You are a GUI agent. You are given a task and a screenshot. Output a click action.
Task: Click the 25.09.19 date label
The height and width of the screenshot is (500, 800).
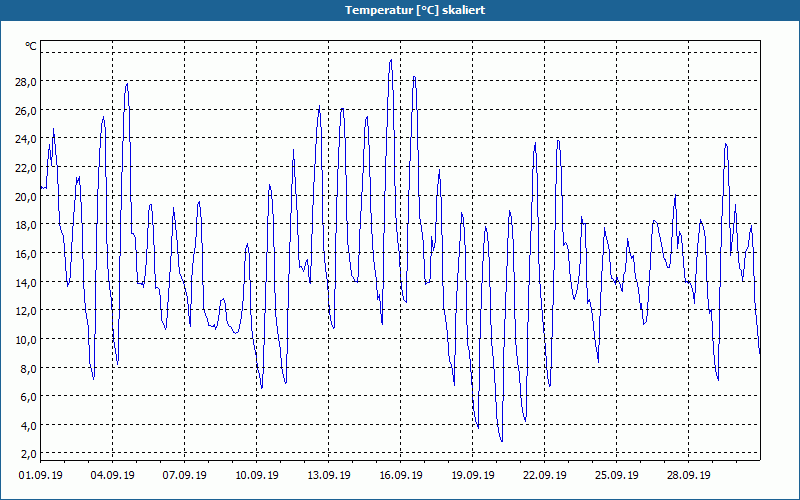tap(616, 475)
